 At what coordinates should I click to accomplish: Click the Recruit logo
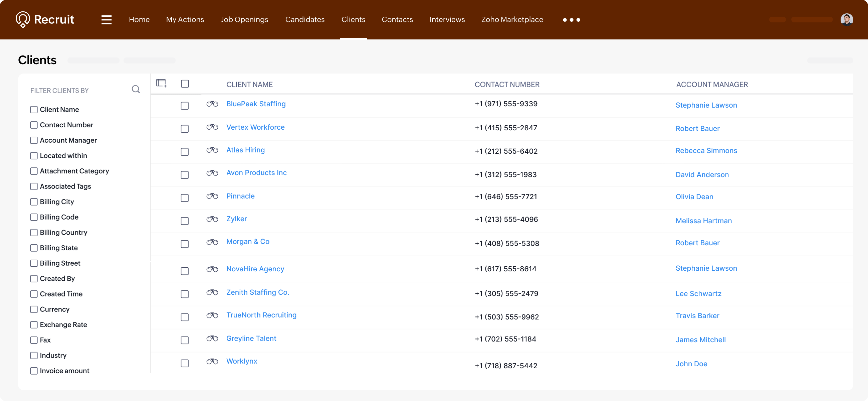click(45, 20)
